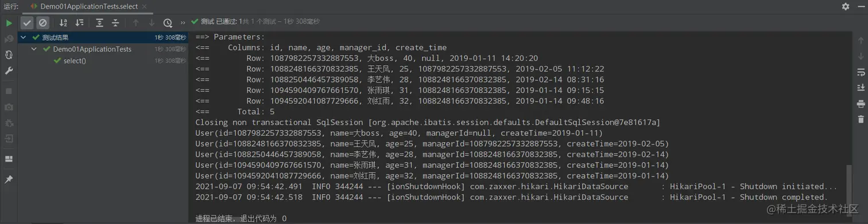The height and width of the screenshot is (224, 868).
Task: Select the 测试结果 tree row
Action: (x=103, y=38)
